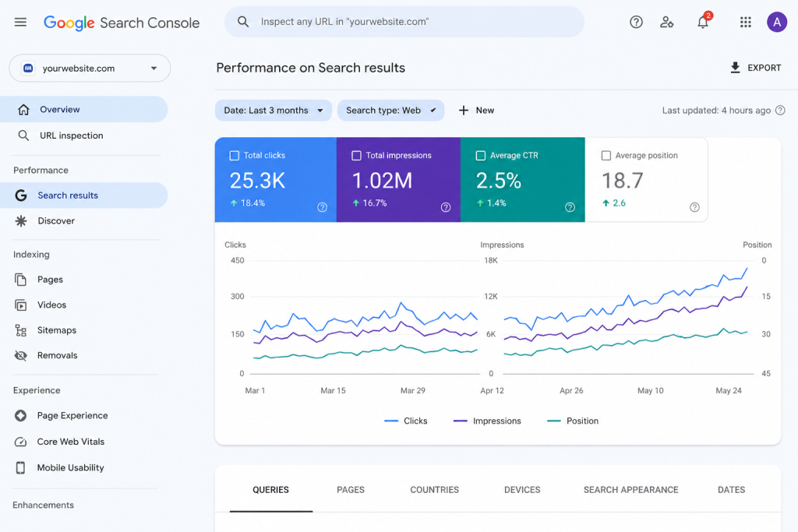Click the Overview home icon
Screen dimensions: 798x532
coord(23,109)
